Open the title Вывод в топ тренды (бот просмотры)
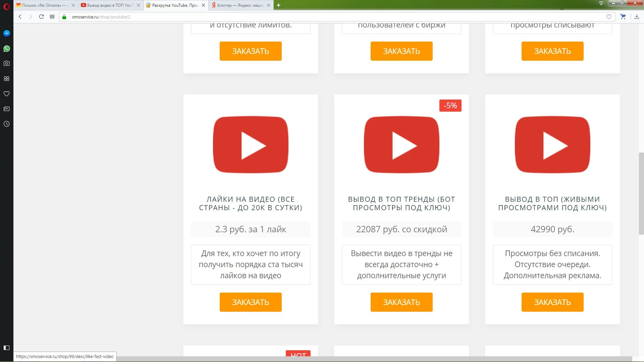This screenshot has height=362, width=644. tap(401, 203)
